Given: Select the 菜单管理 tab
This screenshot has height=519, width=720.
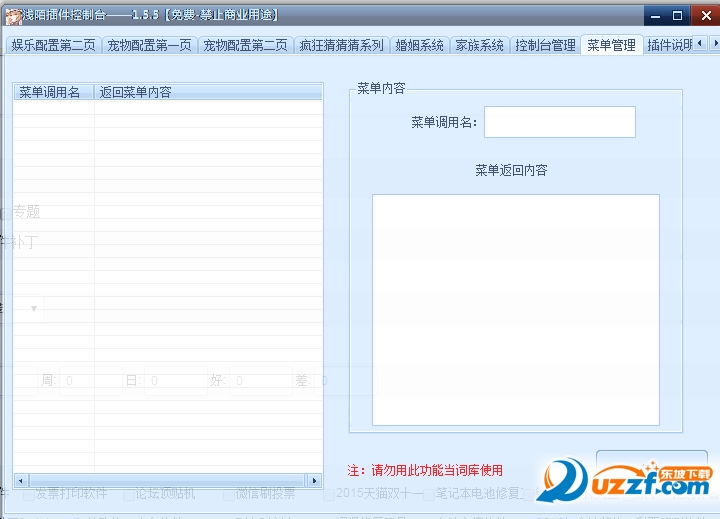Looking at the screenshot, I should point(611,45).
